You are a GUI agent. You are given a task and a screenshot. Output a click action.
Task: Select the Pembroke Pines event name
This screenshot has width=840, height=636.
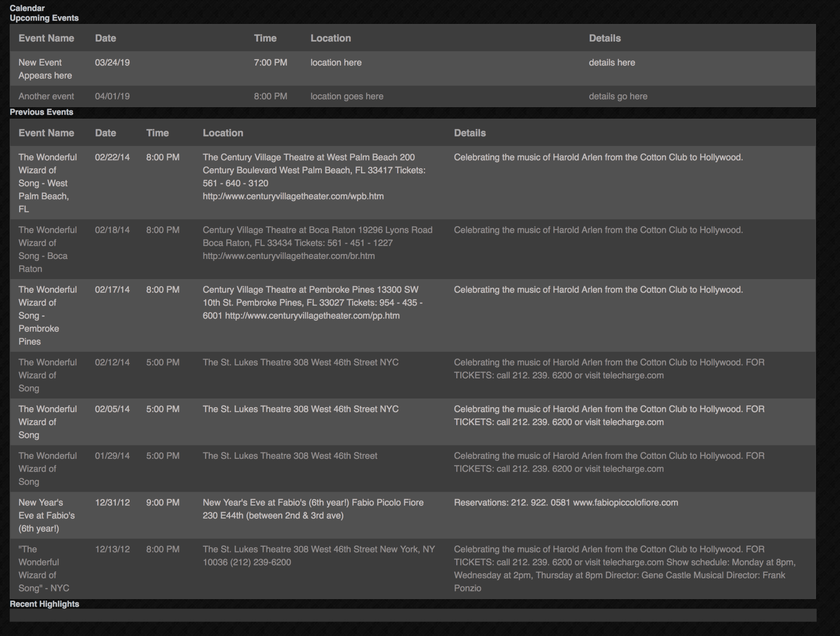48,315
